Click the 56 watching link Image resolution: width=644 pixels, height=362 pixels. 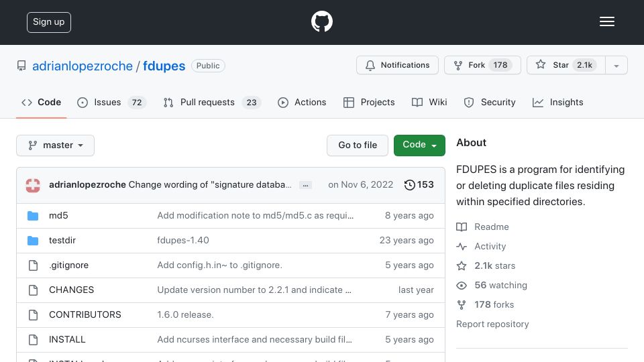coord(500,286)
